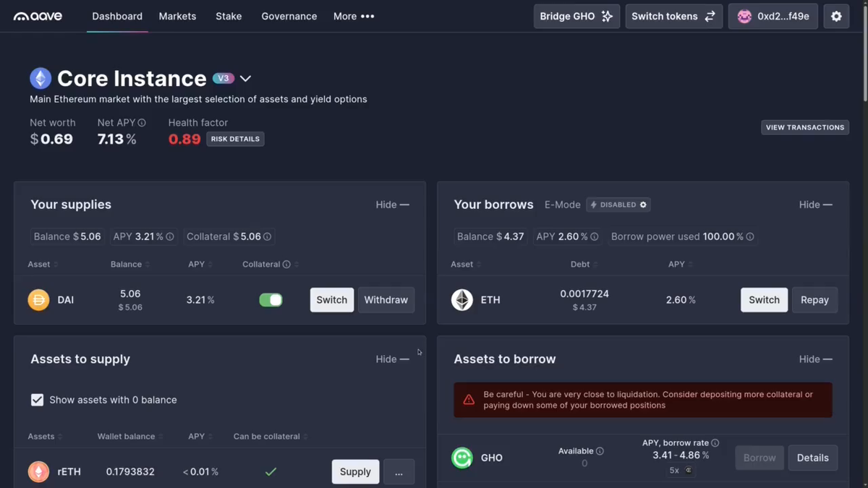This screenshot has height=488, width=868.
Task: Click the Bridge GHO sparkle icon
Action: [608, 16]
